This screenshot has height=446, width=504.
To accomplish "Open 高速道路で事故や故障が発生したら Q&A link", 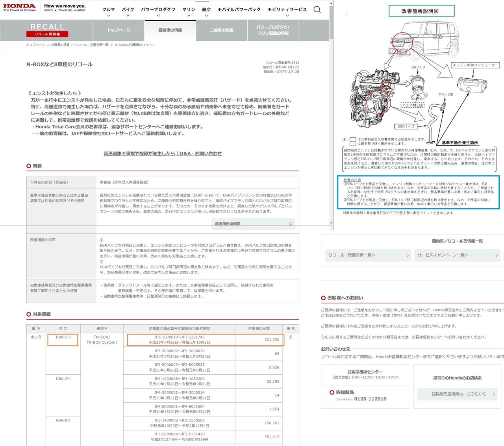I will (163, 154).
